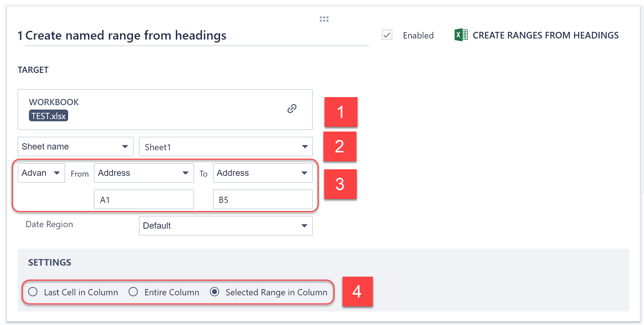Click the red number 4 callout
Viewport: 644px width, 325px height.
(x=357, y=292)
